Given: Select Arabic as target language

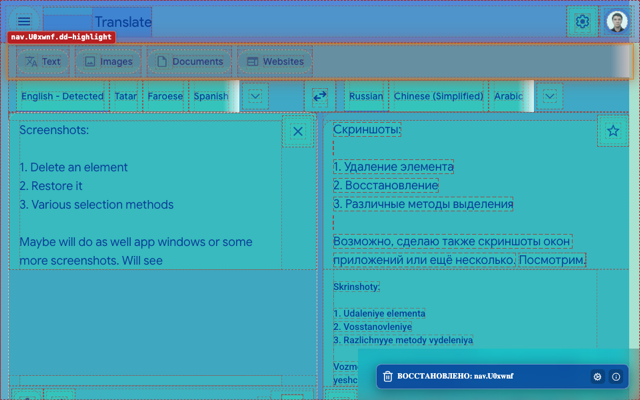Looking at the screenshot, I should pyautogui.click(x=509, y=96).
